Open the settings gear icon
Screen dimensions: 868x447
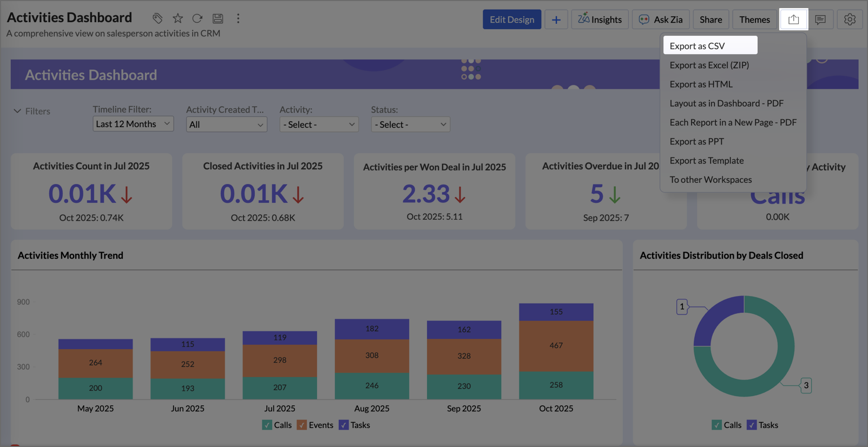coord(850,19)
